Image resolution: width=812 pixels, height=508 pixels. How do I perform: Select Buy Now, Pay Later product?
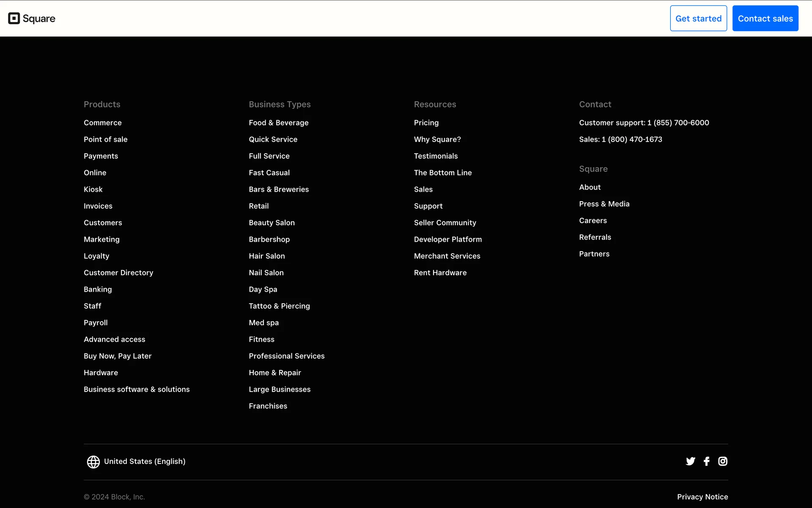(x=117, y=356)
